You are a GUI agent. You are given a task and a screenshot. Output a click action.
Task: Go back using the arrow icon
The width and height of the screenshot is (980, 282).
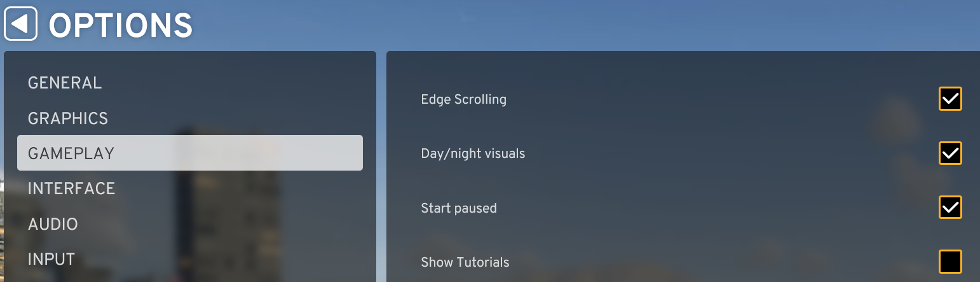21,24
